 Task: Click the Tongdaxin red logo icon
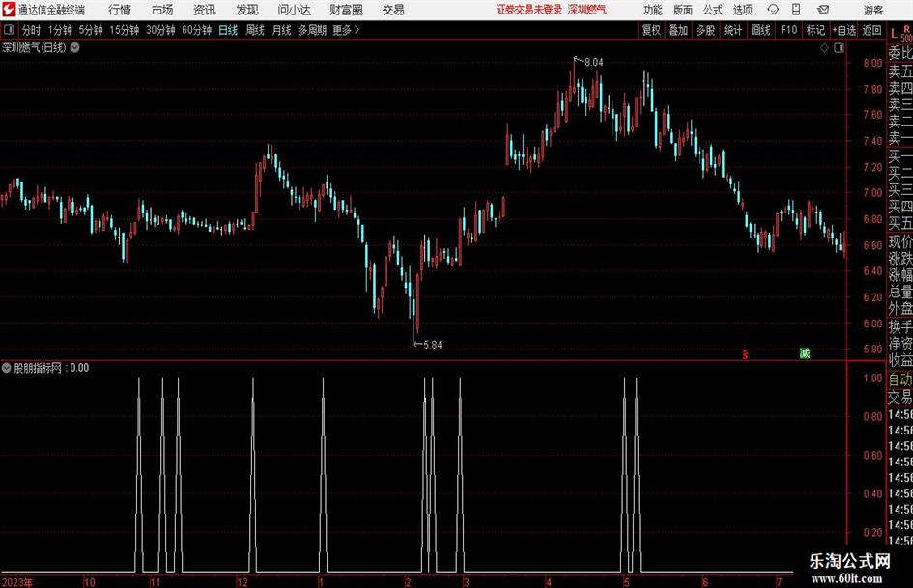pyautogui.click(x=9, y=10)
